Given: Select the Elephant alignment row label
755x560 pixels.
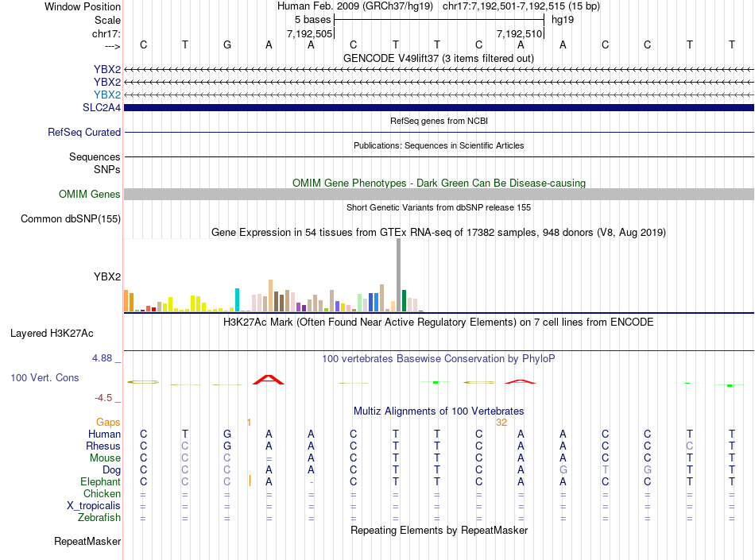Looking at the screenshot, I should tap(101, 481).
